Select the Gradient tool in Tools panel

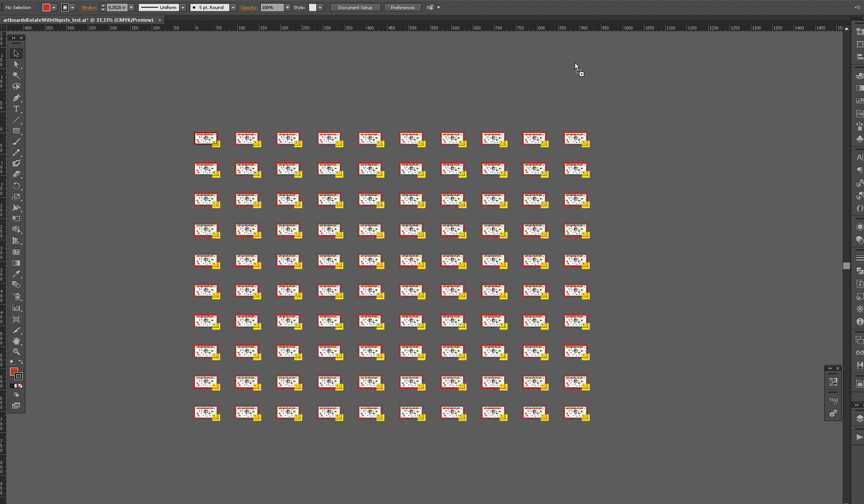pyautogui.click(x=16, y=263)
